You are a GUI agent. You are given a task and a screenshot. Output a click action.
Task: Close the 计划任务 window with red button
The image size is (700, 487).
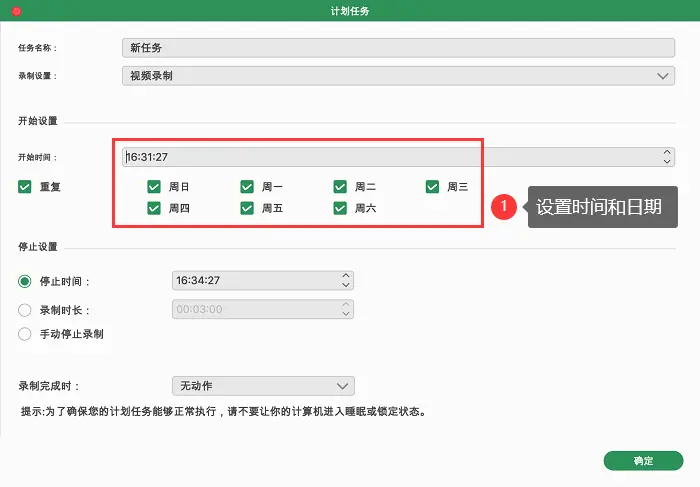tap(17, 11)
